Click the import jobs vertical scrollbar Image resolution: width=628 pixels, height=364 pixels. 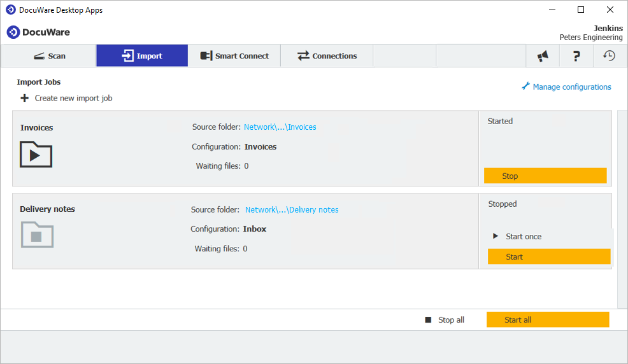tap(622, 204)
